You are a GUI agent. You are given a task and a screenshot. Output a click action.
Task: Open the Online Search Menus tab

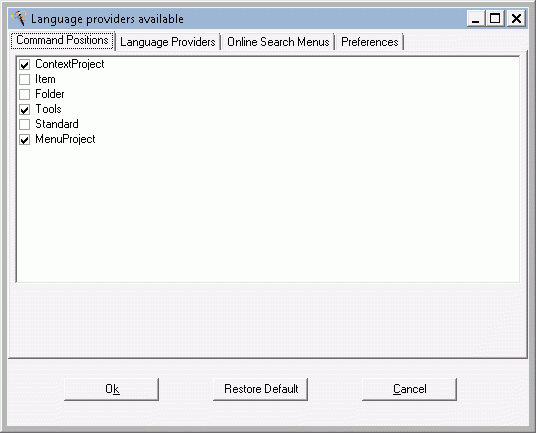coord(278,42)
